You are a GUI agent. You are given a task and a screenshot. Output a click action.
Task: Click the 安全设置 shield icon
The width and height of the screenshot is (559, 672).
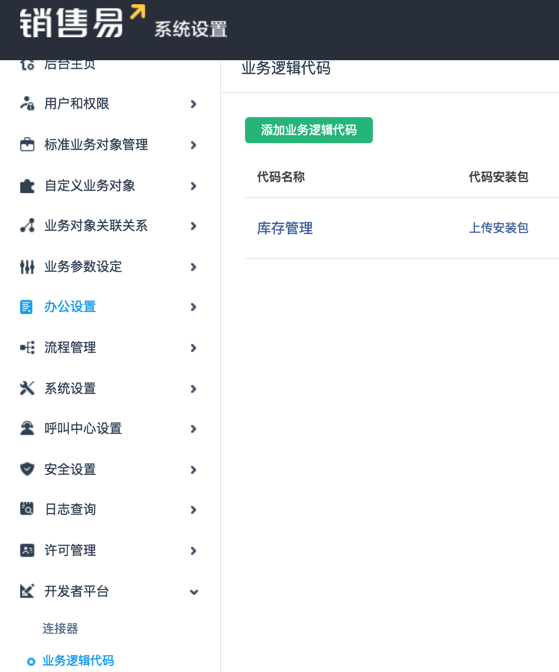(27, 469)
